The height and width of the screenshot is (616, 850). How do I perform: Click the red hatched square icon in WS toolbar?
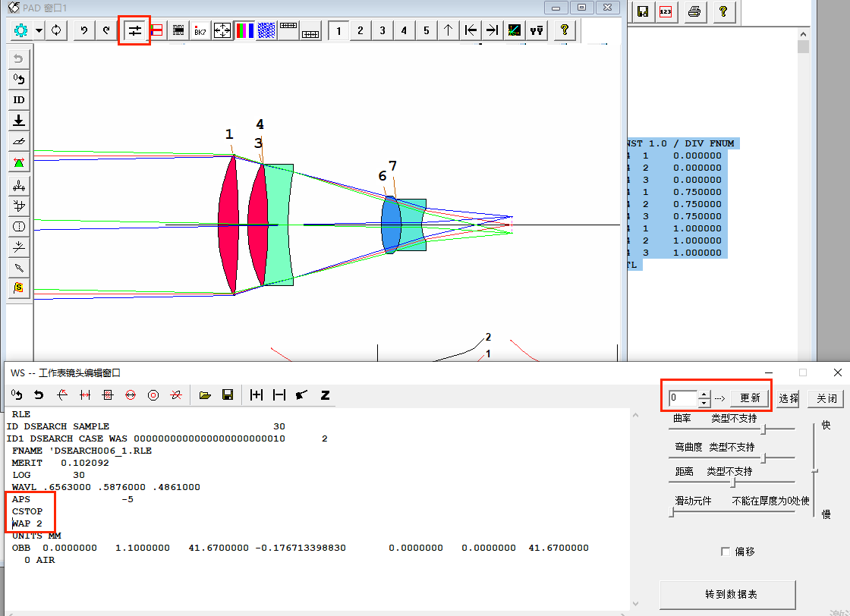(108, 395)
